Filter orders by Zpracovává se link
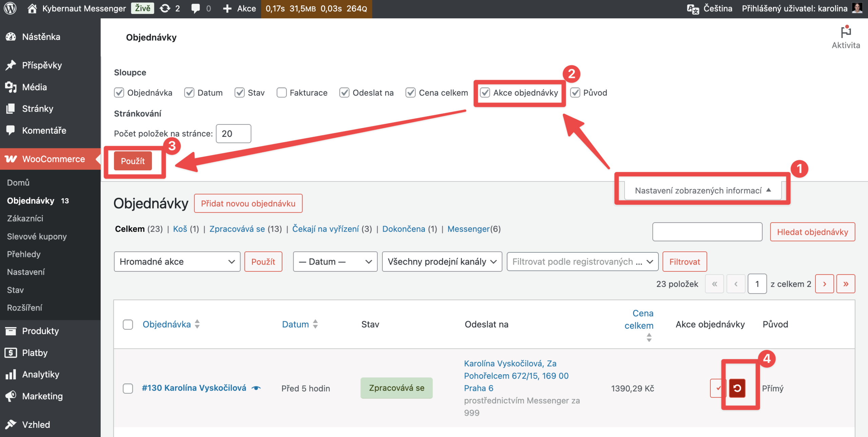Image resolution: width=868 pixels, height=437 pixels. tap(237, 229)
